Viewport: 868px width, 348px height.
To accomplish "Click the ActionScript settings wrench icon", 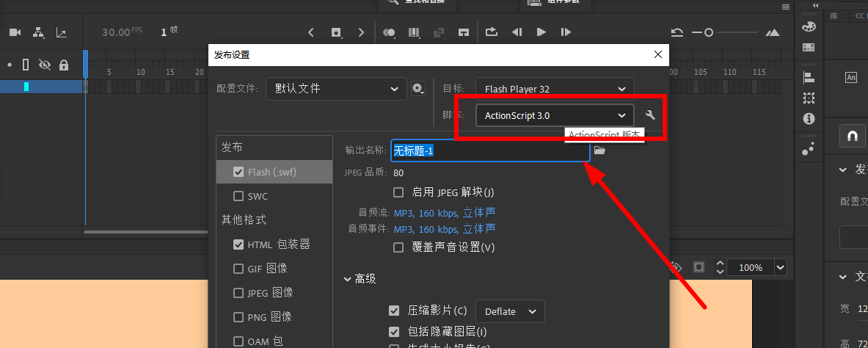I will [650, 115].
